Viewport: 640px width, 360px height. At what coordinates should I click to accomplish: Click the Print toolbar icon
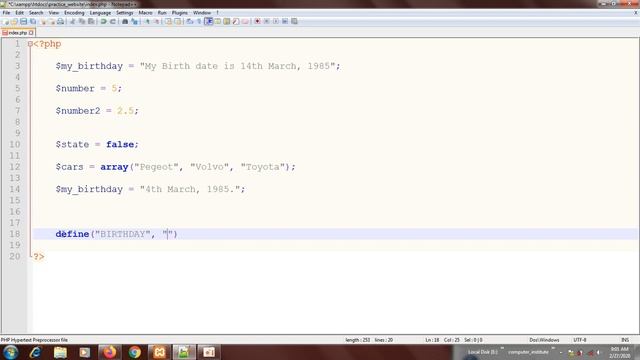click(x=60, y=21)
